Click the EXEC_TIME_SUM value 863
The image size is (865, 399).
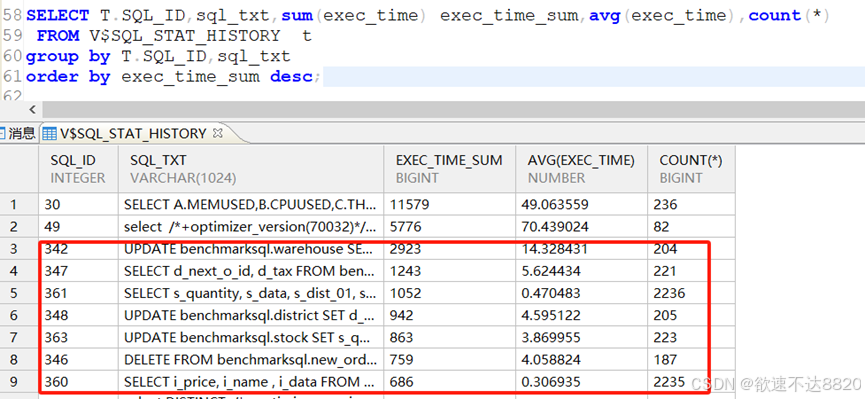tap(450, 337)
